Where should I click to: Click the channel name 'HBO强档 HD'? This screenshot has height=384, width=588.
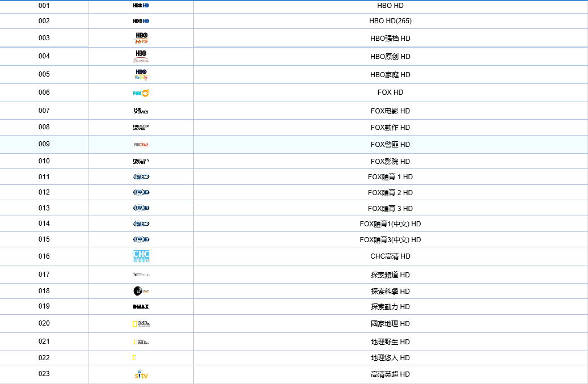(x=390, y=38)
